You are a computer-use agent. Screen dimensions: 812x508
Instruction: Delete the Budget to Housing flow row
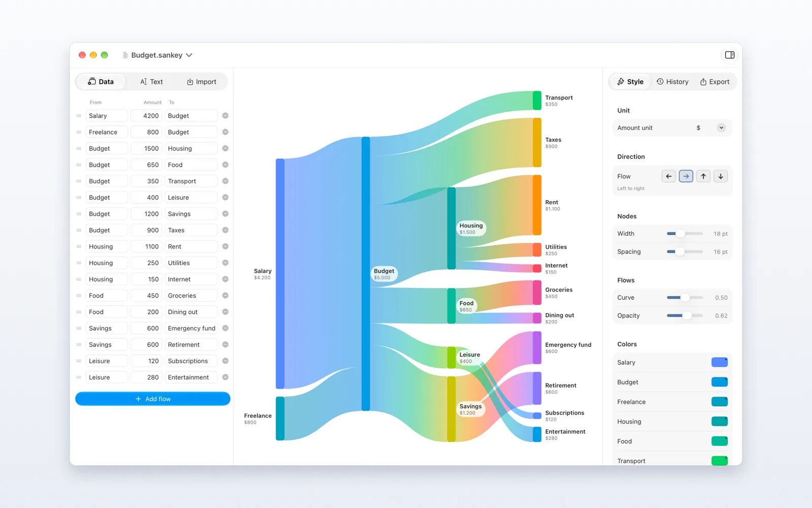tap(225, 148)
